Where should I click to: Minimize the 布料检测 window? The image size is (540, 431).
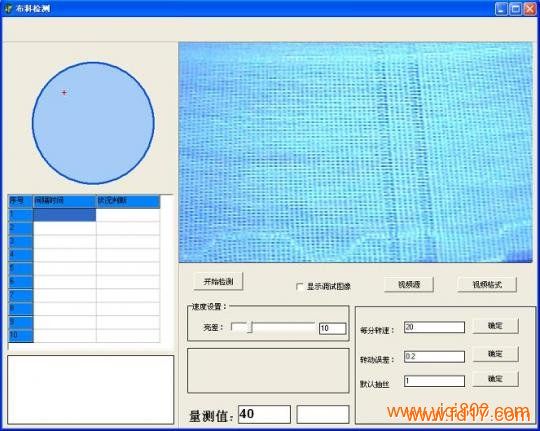(501, 9)
